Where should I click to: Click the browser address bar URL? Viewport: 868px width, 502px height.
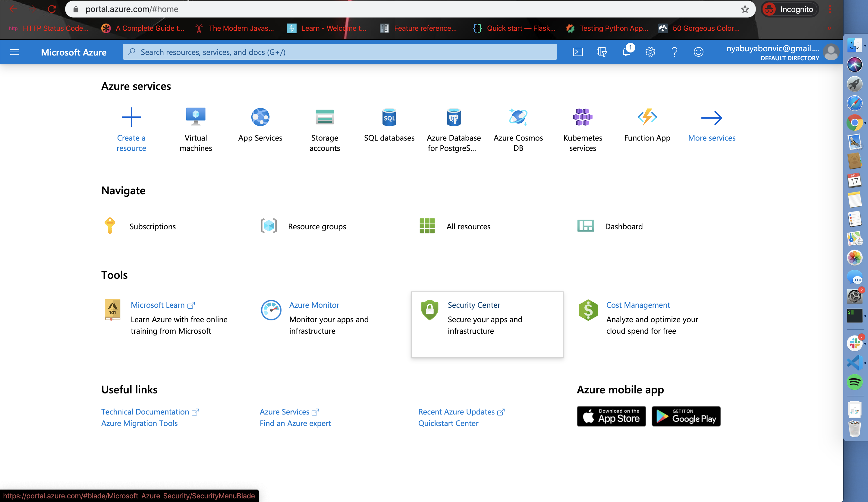(x=132, y=9)
